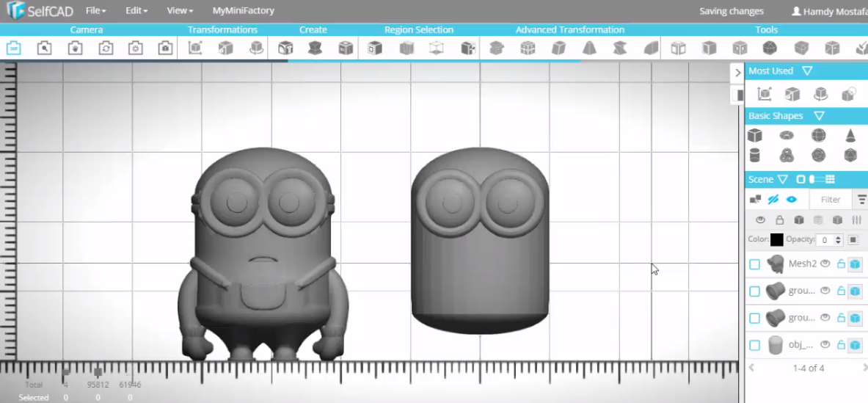Select the Bend advanced transformation
Viewport: 868px width, 403px height.
click(651, 48)
